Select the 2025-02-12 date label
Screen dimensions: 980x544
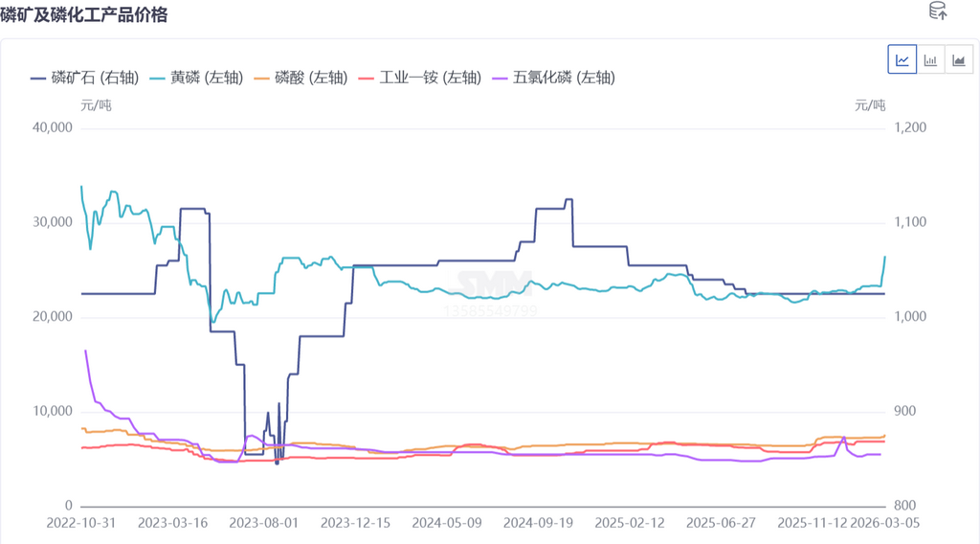click(628, 524)
